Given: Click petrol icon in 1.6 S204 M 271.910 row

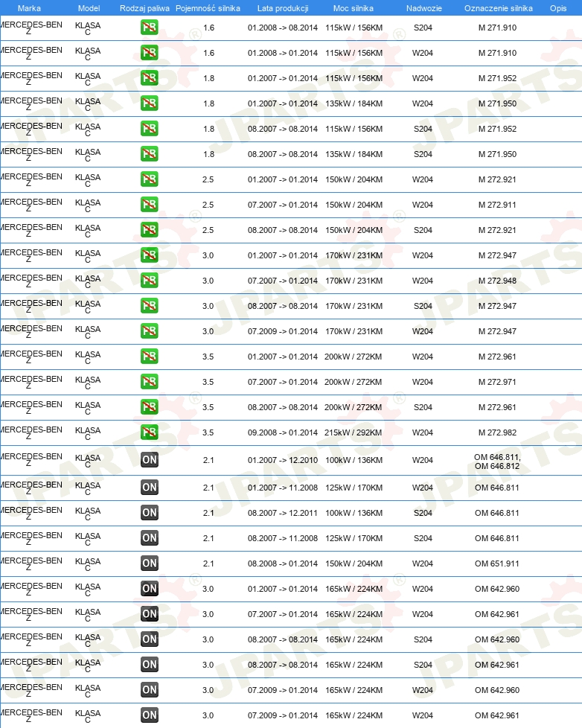Looking at the screenshot, I should pyautogui.click(x=150, y=28).
